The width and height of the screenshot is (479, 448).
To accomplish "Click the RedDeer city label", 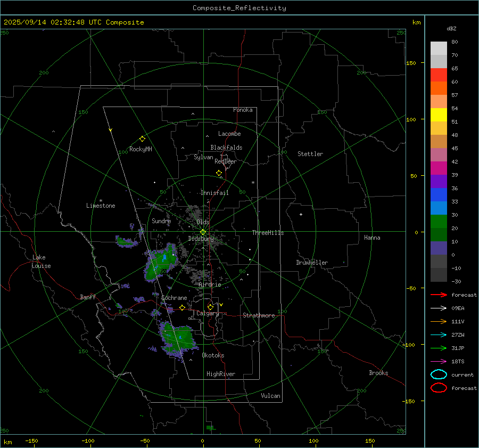I will pos(226,161).
